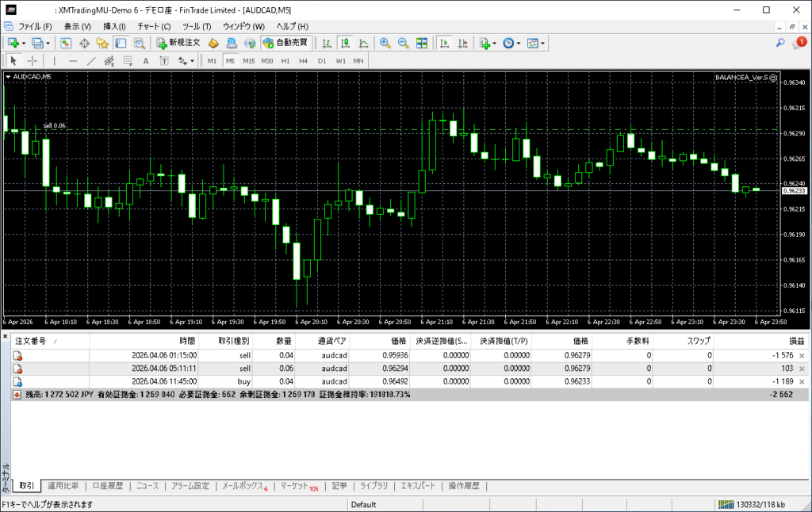The height and width of the screenshot is (512, 812).
Task: Select the crosshair cursor tool
Action: [x=33, y=60]
